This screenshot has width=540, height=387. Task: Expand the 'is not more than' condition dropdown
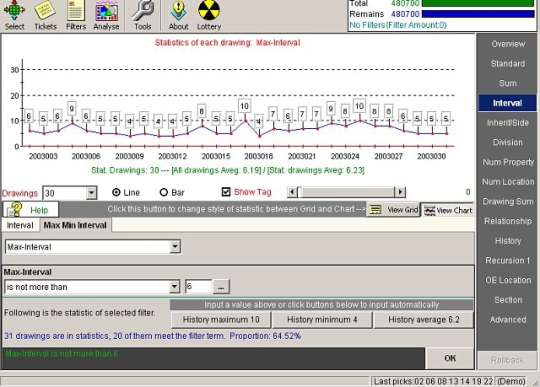(175, 286)
